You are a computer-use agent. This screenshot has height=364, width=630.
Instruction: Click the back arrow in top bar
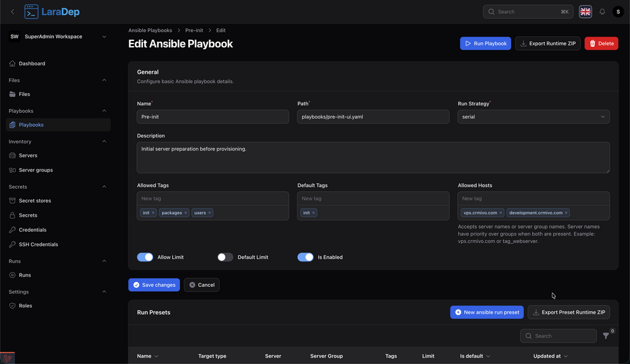tap(12, 12)
